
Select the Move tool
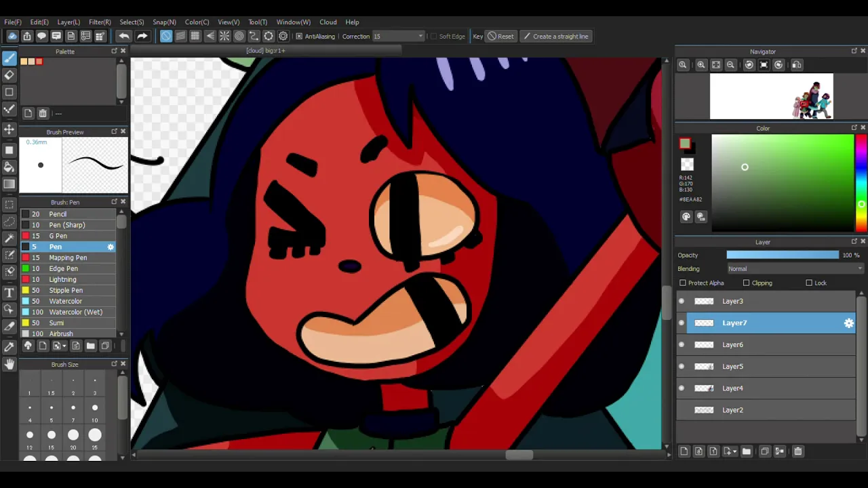coord(9,129)
